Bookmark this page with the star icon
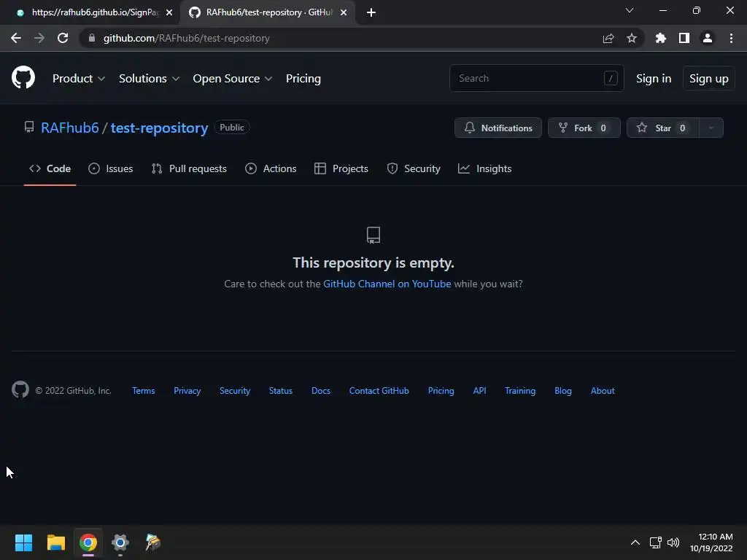 [632, 38]
